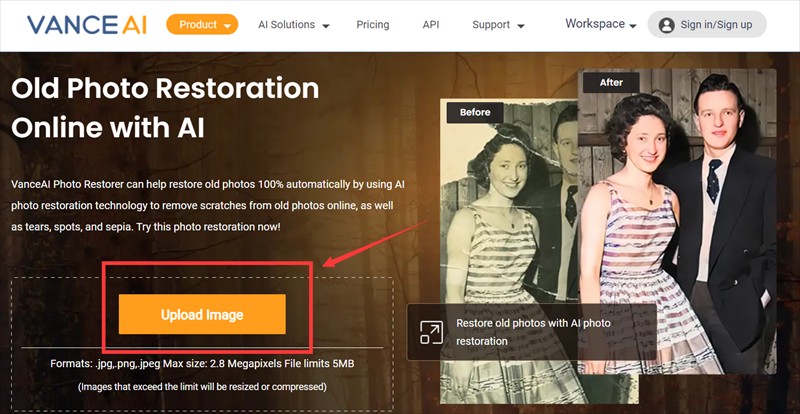Click the Restore old photos caption box
This screenshot has width=800, height=414.
point(532,332)
